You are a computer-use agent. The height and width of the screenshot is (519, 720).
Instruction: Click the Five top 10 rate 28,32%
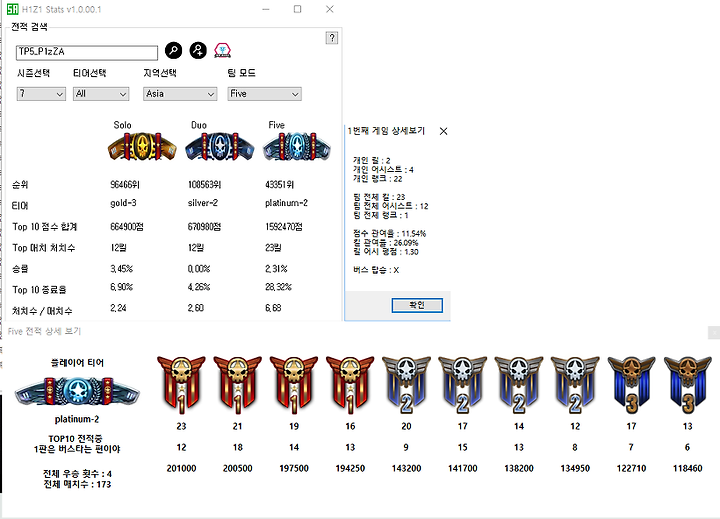coord(278,287)
